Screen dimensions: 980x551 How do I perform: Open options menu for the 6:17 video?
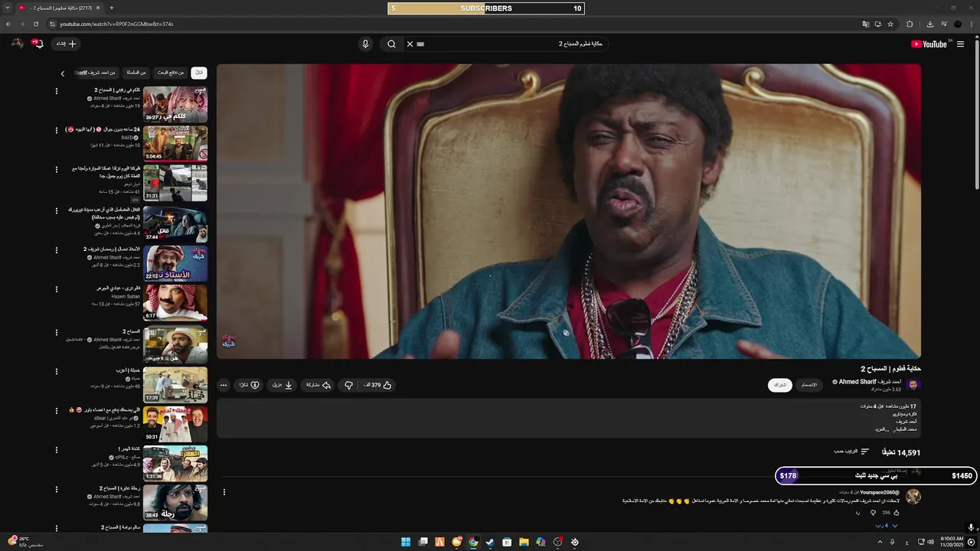[x=56, y=289]
